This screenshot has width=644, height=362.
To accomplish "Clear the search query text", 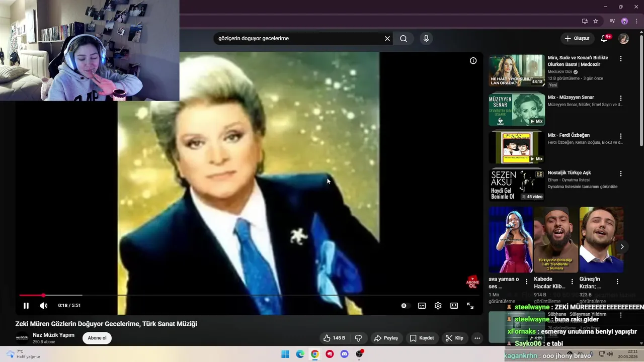I will coord(387,39).
